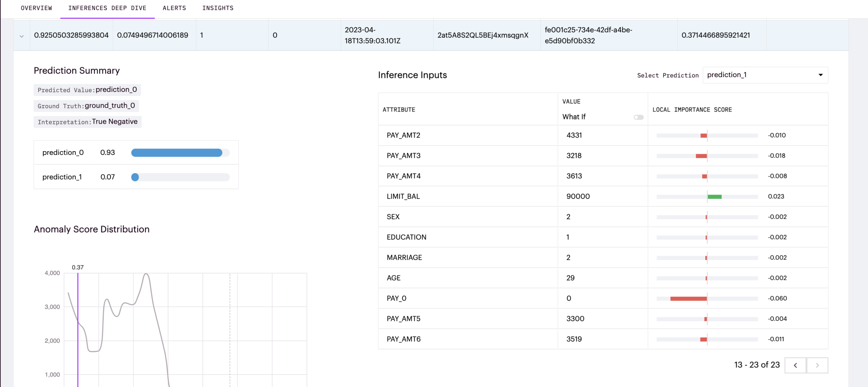Image resolution: width=868 pixels, height=387 pixels.
Task: Click the PAY_AMT6 value 3519
Action: [x=574, y=339]
